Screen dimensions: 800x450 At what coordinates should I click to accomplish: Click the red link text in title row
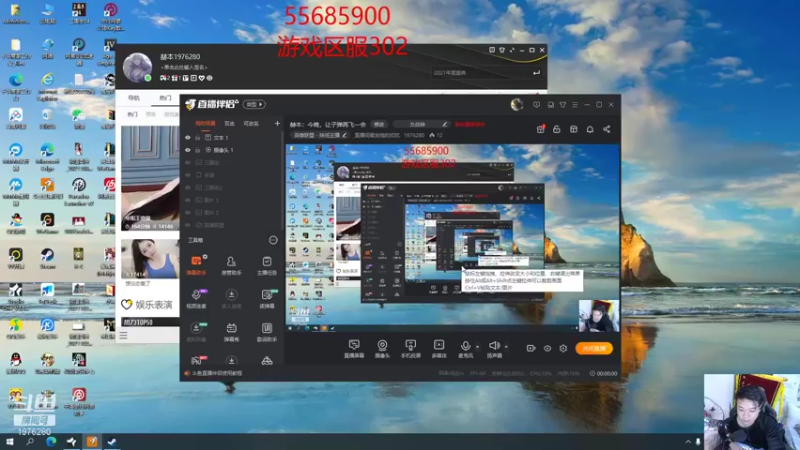pyautogui.click(x=469, y=124)
